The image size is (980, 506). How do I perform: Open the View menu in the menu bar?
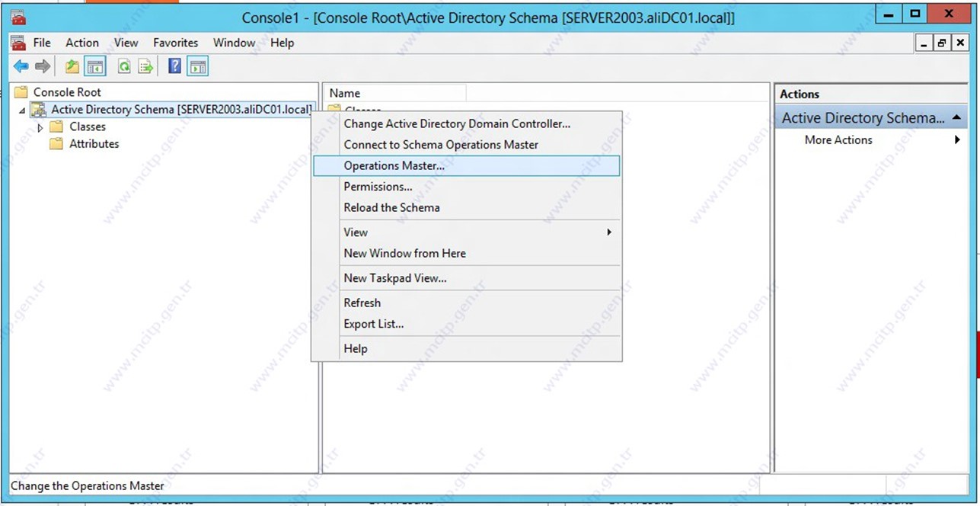click(126, 43)
